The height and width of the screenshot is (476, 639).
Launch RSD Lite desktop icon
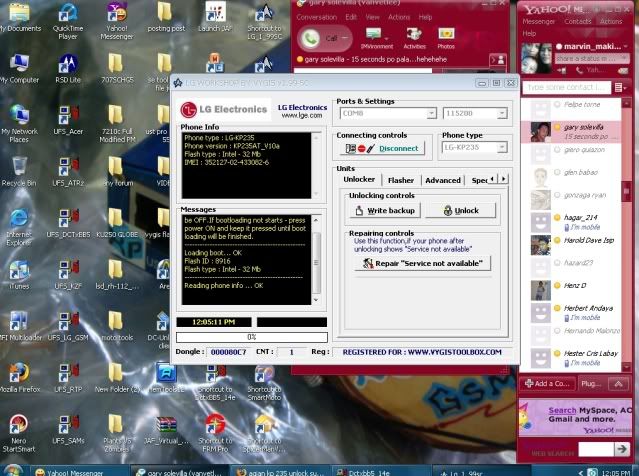[x=68, y=68]
